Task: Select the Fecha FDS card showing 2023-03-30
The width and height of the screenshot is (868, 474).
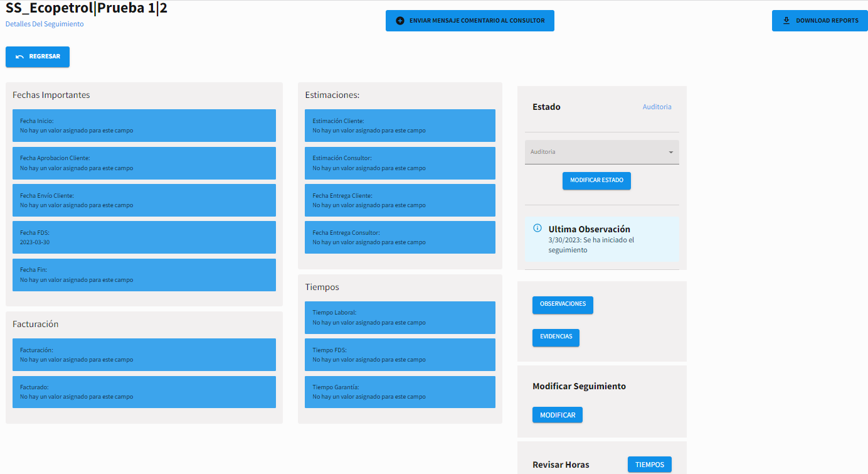Action: click(144, 237)
